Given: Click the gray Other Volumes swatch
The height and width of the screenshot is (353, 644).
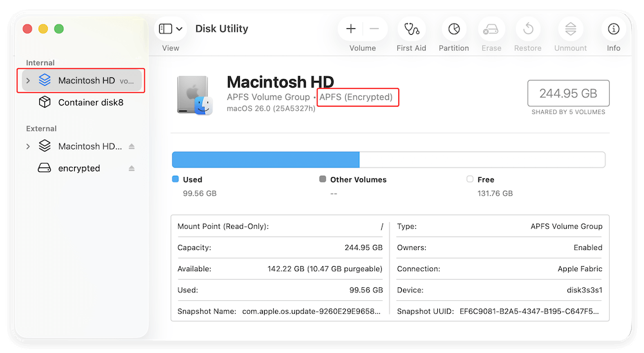Looking at the screenshot, I should point(323,179).
